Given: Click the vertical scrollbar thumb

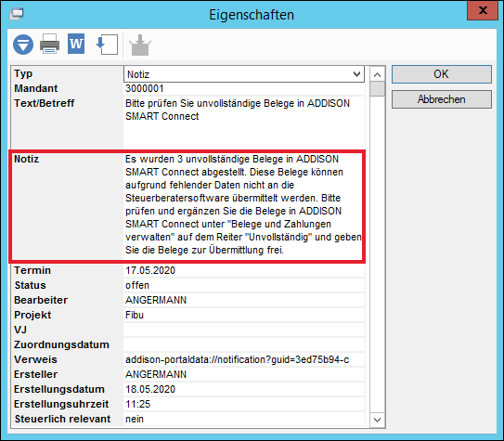Looking at the screenshot, I should pos(378,89).
